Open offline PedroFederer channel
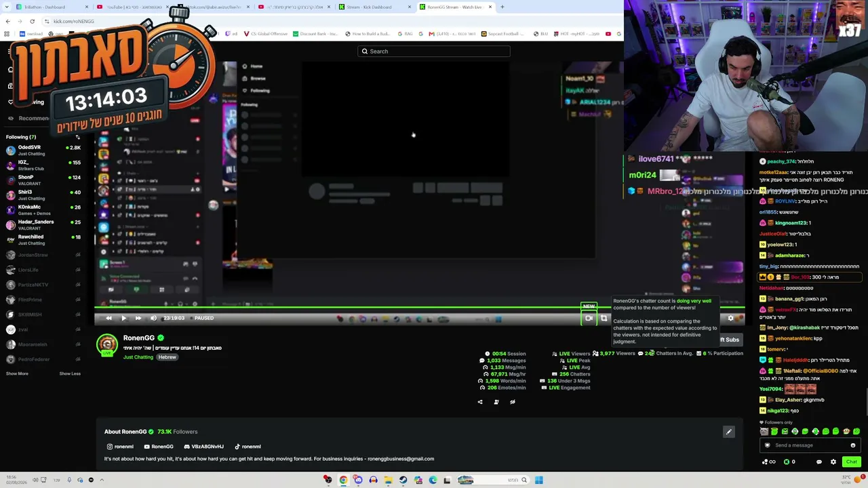 [43, 359]
